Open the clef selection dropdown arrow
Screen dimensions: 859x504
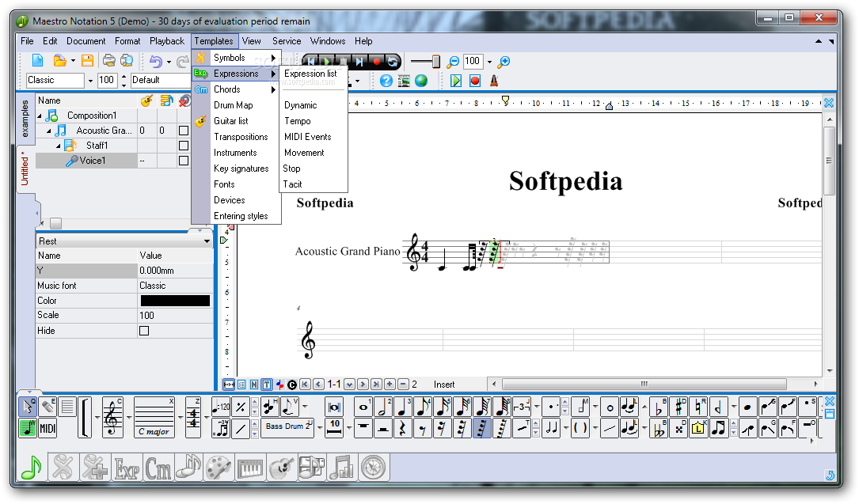(x=129, y=417)
